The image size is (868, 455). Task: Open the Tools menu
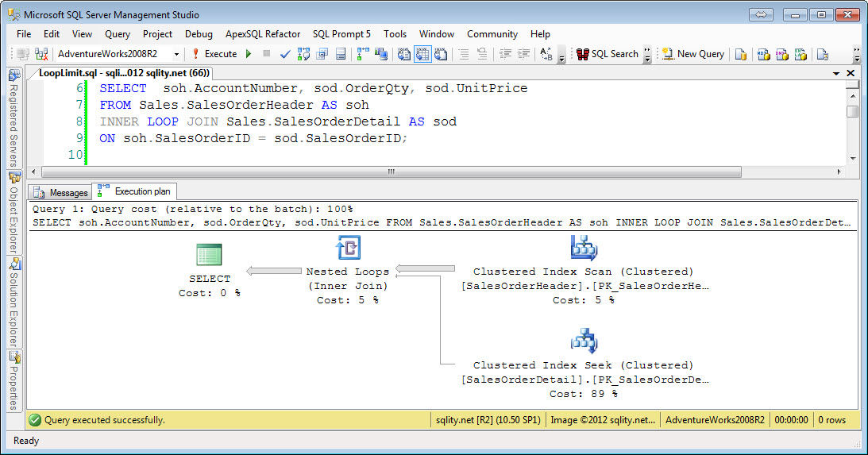395,34
